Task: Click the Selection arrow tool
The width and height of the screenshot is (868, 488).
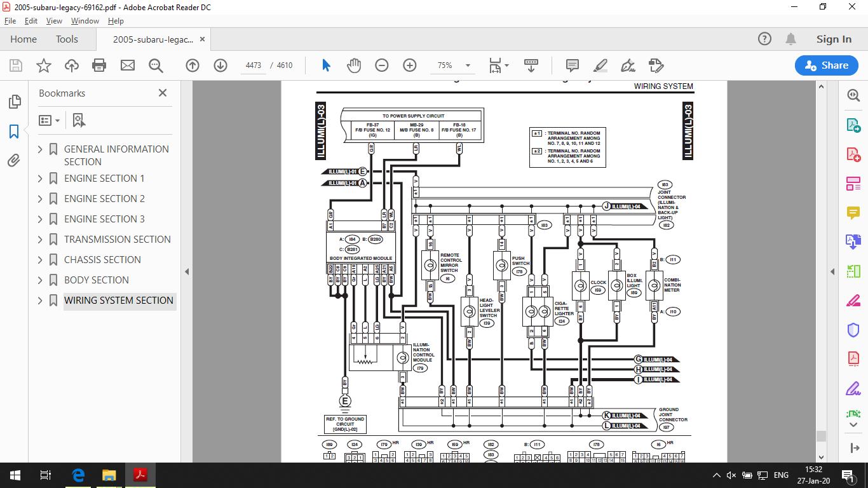Action: pos(326,65)
